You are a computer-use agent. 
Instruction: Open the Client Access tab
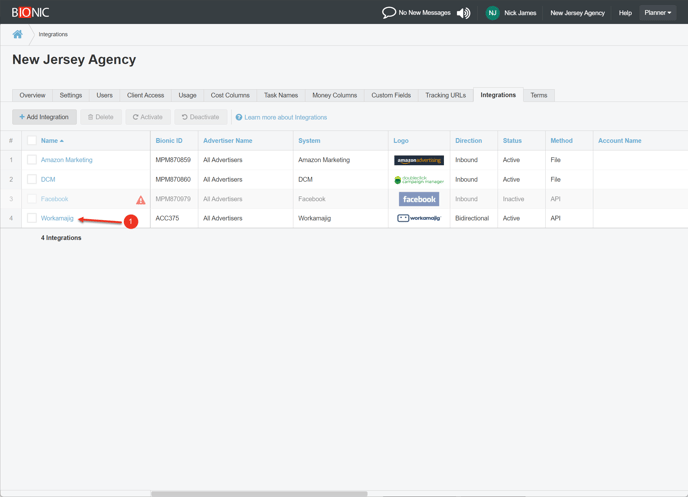click(145, 95)
